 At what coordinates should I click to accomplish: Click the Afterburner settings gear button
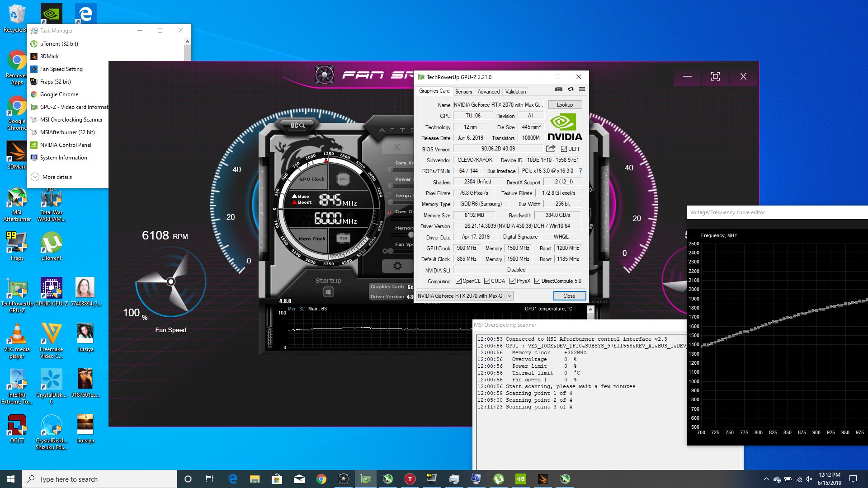(397, 266)
